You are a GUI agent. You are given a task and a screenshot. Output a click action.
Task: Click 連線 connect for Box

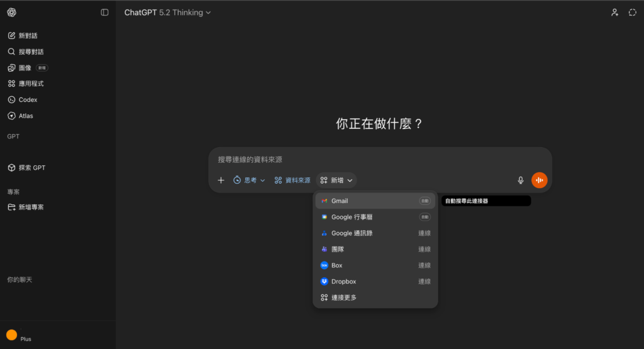point(425,265)
